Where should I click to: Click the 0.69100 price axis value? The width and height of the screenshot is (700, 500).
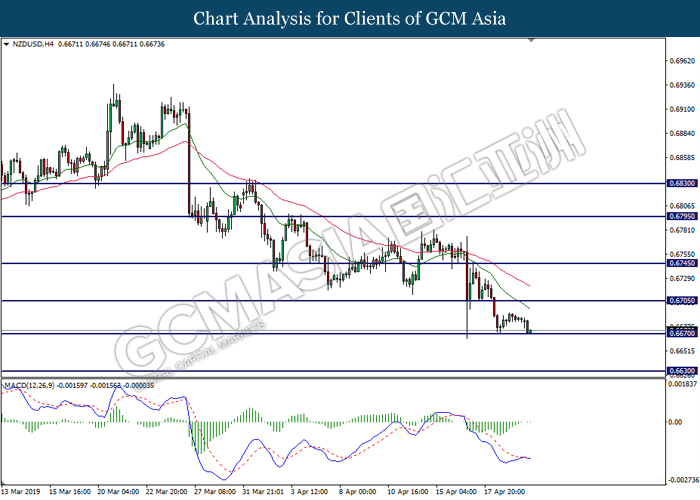682,109
